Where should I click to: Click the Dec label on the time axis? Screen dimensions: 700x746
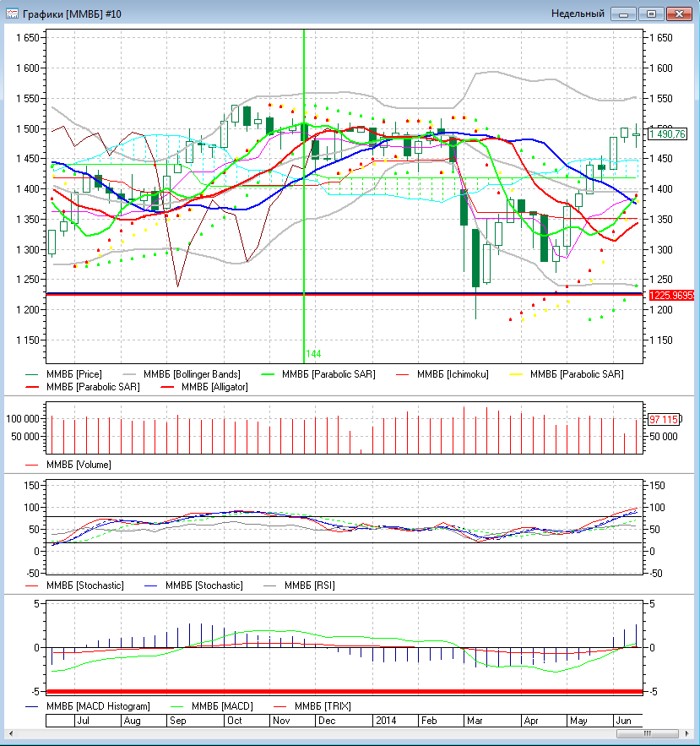pyautogui.click(x=327, y=721)
